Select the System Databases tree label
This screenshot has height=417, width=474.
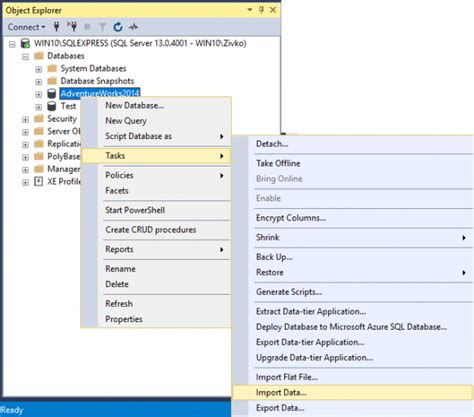coord(93,69)
